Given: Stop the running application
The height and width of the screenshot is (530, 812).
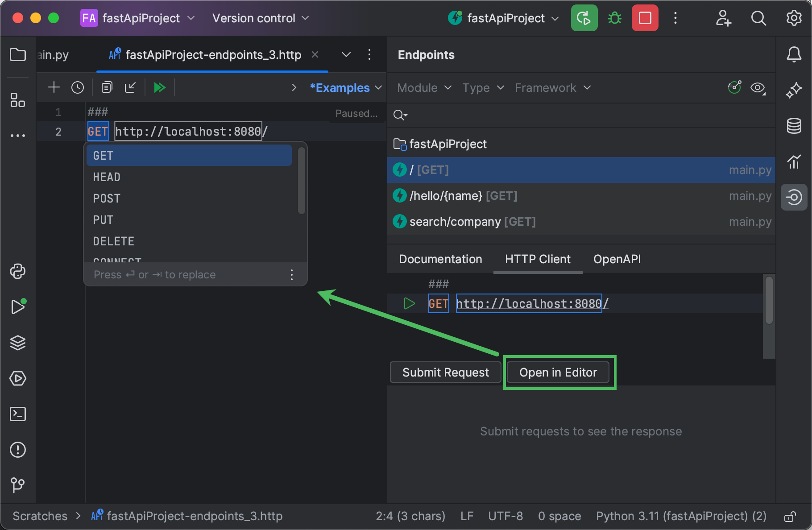Looking at the screenshot, I should (x=644, y=18).
